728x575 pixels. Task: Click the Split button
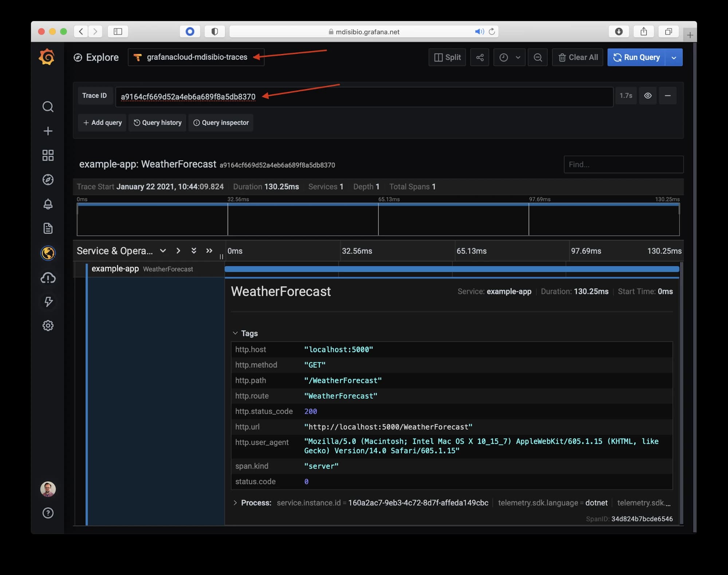[447, 57]
